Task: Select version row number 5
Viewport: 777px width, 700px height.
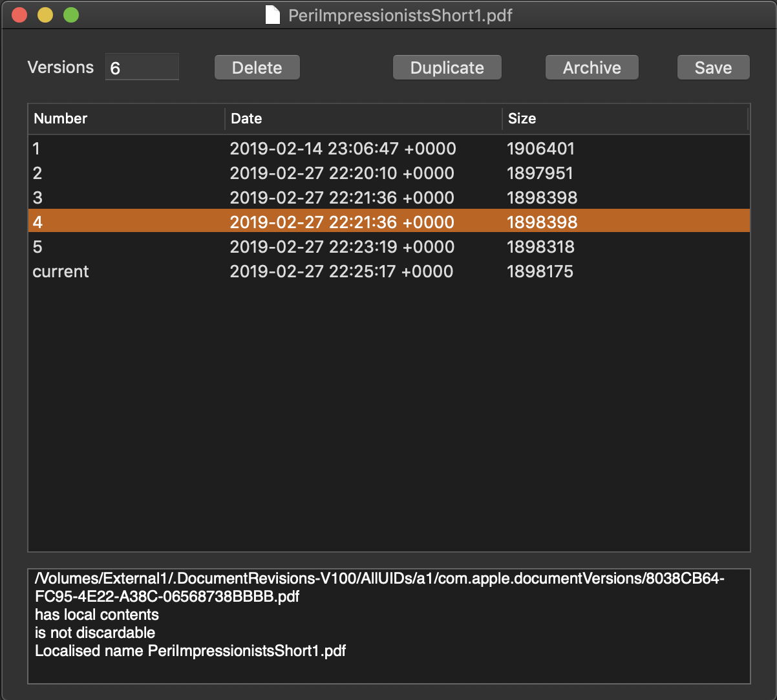Action: coord(389,247)
